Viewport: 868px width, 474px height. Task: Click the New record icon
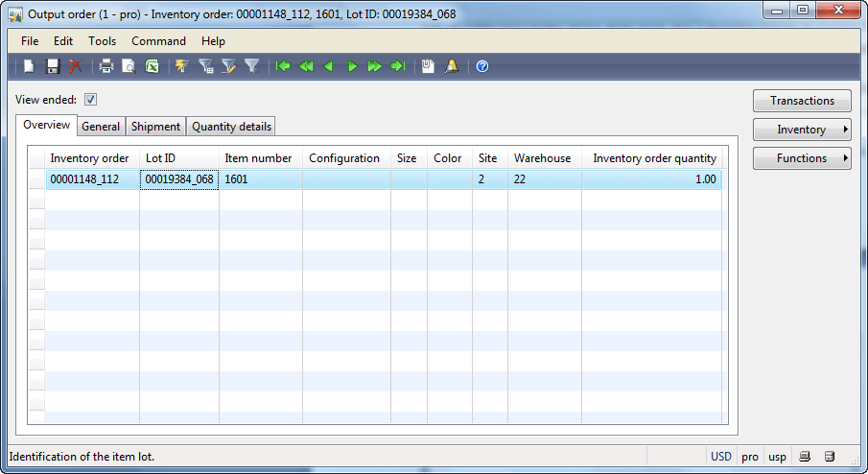coord(30,66)
